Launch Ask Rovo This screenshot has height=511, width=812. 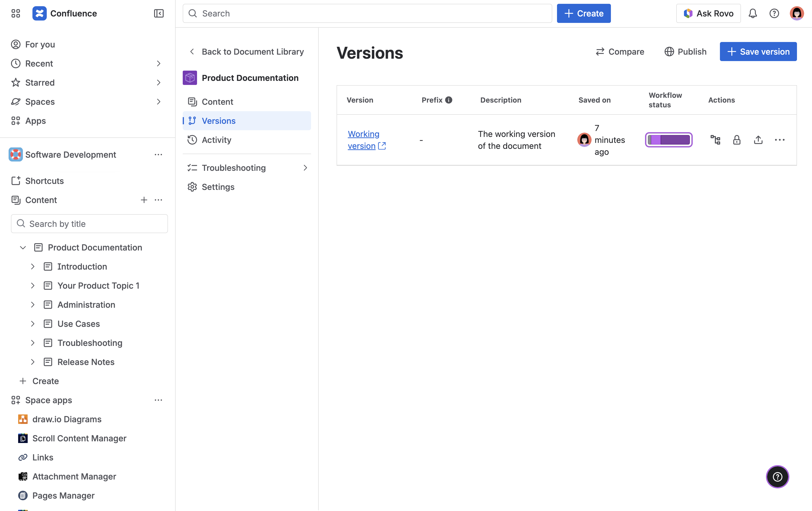(x=708, y=13)
